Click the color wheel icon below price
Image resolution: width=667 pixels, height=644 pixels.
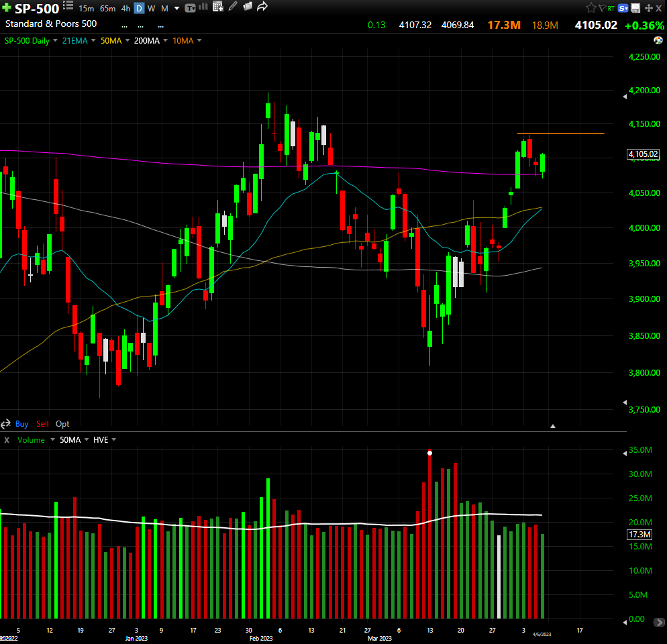click(x=658, y=40)
